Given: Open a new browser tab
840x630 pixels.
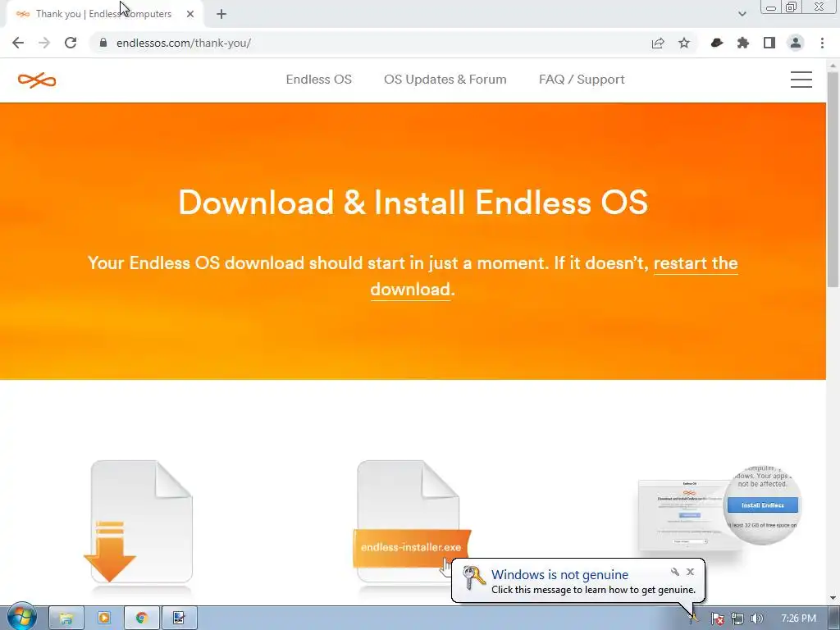Looking at the screenshot, I should pos(221,15).
